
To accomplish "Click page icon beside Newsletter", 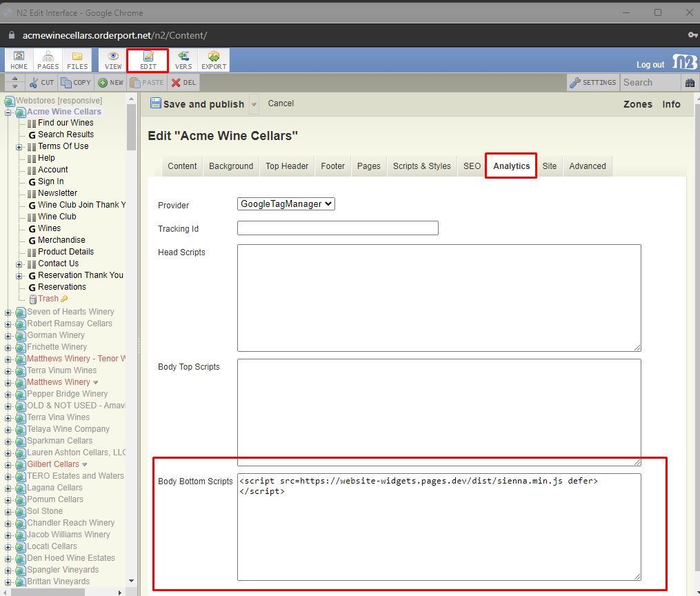I will click(32, 193).
